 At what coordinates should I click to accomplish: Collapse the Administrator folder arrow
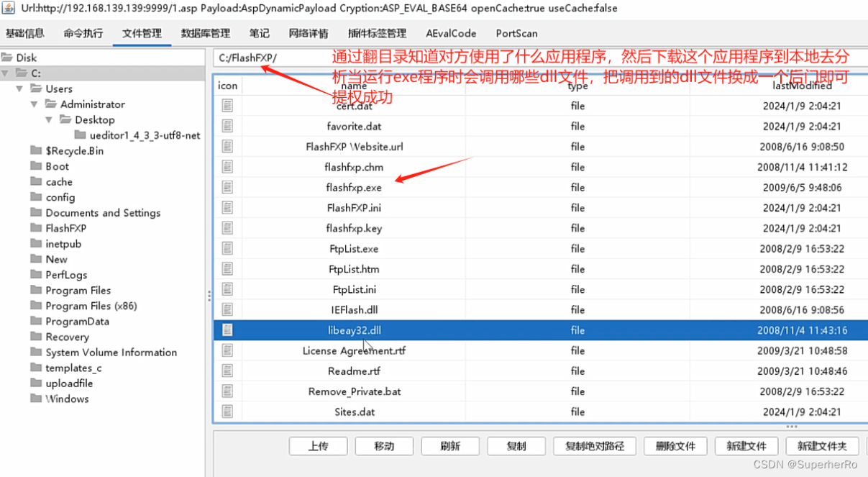coord(34,104)
